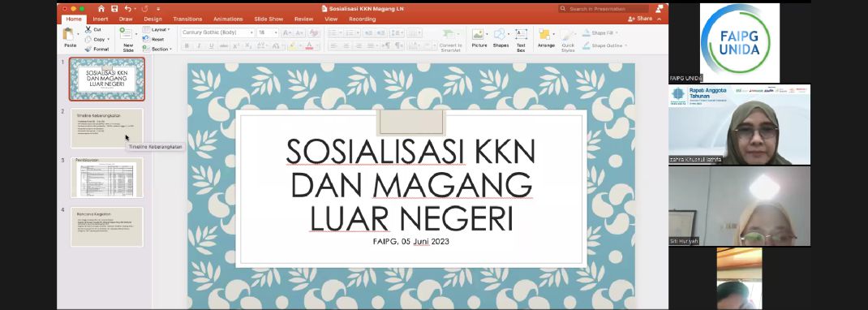Click the Paste clipboard icon
Viewport: 868px width, 310px height.
(x=69, y=34)
